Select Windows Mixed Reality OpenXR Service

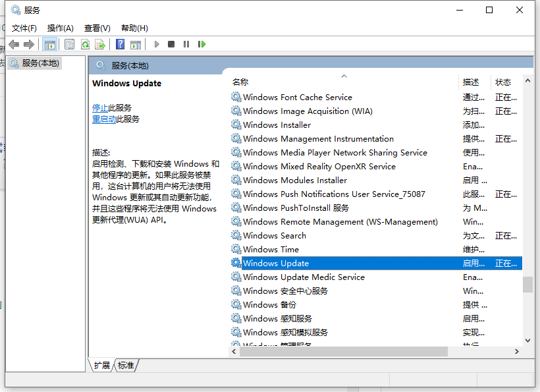(x=376, y=166)
